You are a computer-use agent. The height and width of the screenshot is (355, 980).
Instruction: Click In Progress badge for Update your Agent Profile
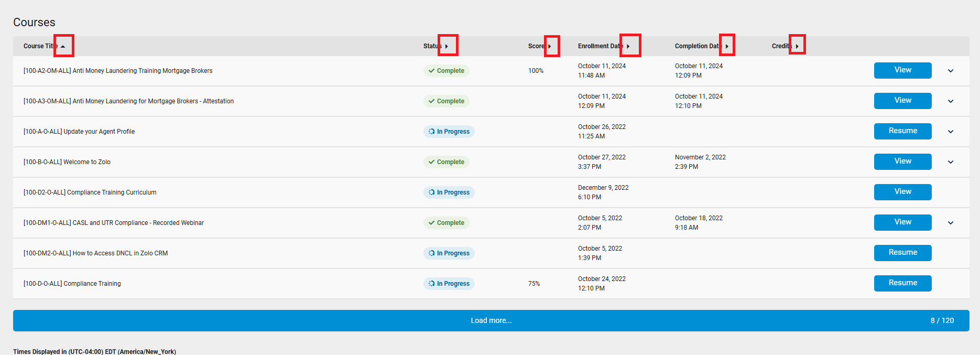click(449, 132)
